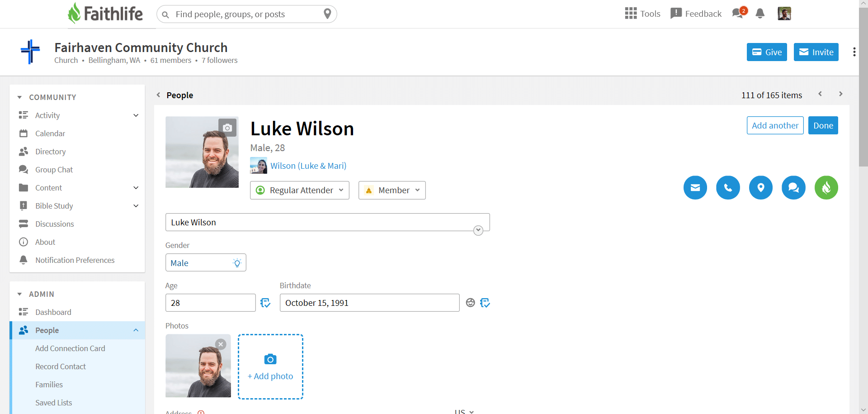Screen dimensions: 868x414
Task: Click Add another button
Action: pos(775,125)
